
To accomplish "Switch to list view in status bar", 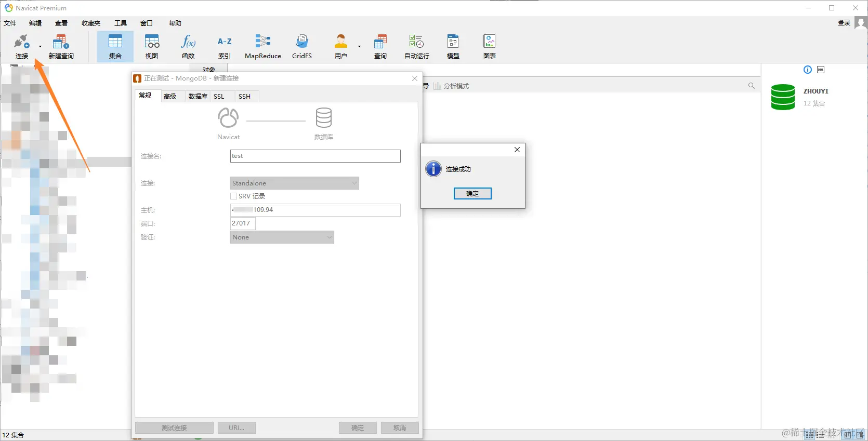I will point(820,435).
